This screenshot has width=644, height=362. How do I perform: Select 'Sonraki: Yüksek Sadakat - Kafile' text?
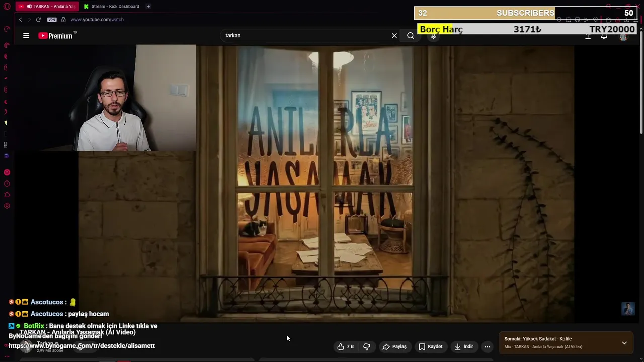(x=538, y=339)
